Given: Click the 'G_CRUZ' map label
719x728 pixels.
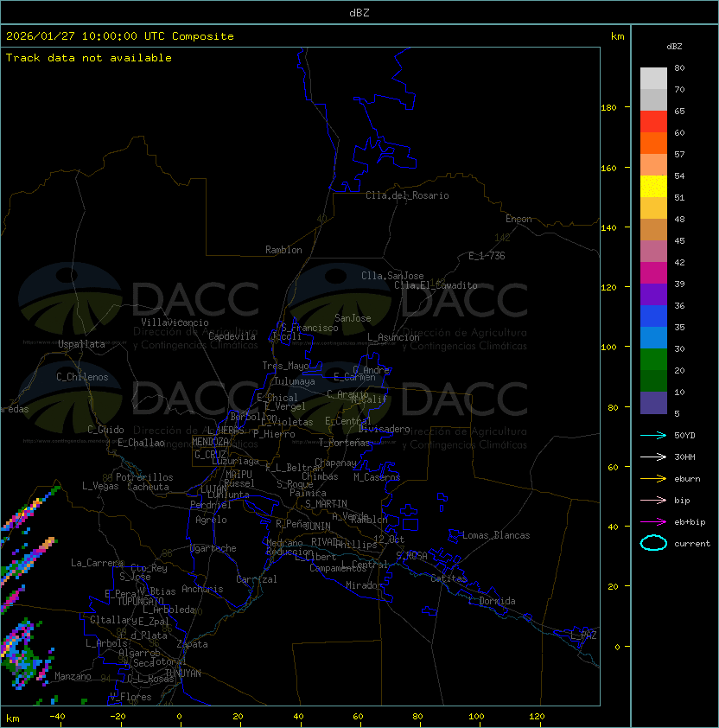Looking at the screenshot, I should click(210, 455).
